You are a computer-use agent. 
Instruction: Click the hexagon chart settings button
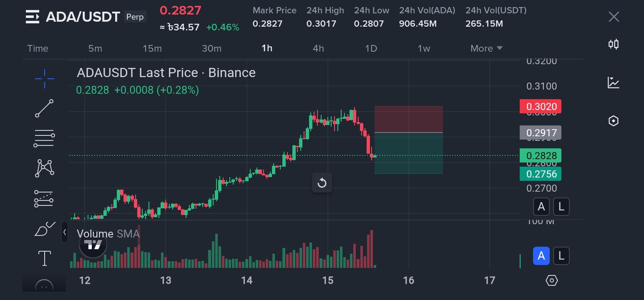point(551,280)
